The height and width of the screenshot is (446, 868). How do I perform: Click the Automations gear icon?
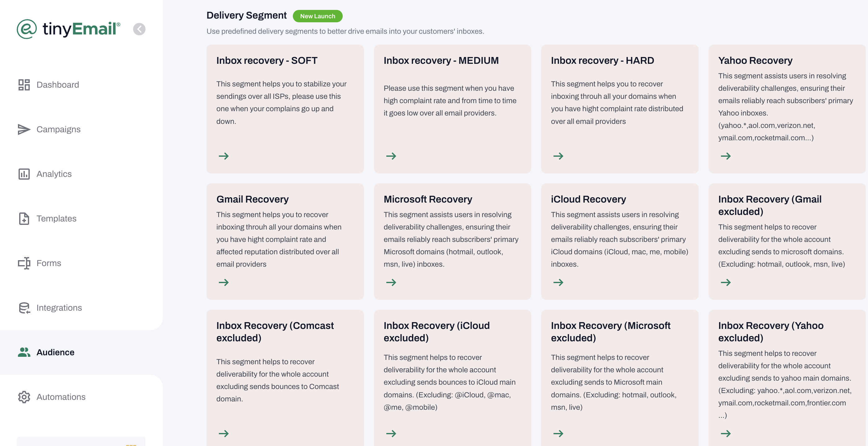[x=24, y=397]
